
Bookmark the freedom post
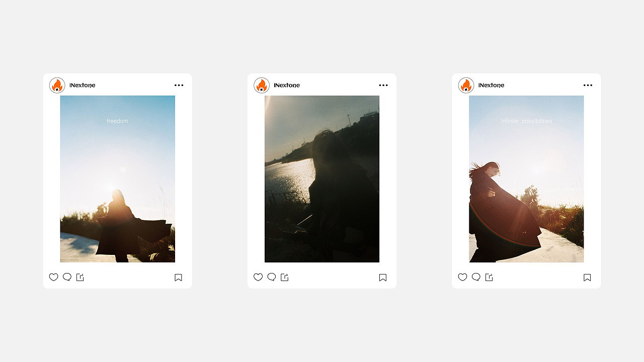pyautogui.click(x=178, y=278)
